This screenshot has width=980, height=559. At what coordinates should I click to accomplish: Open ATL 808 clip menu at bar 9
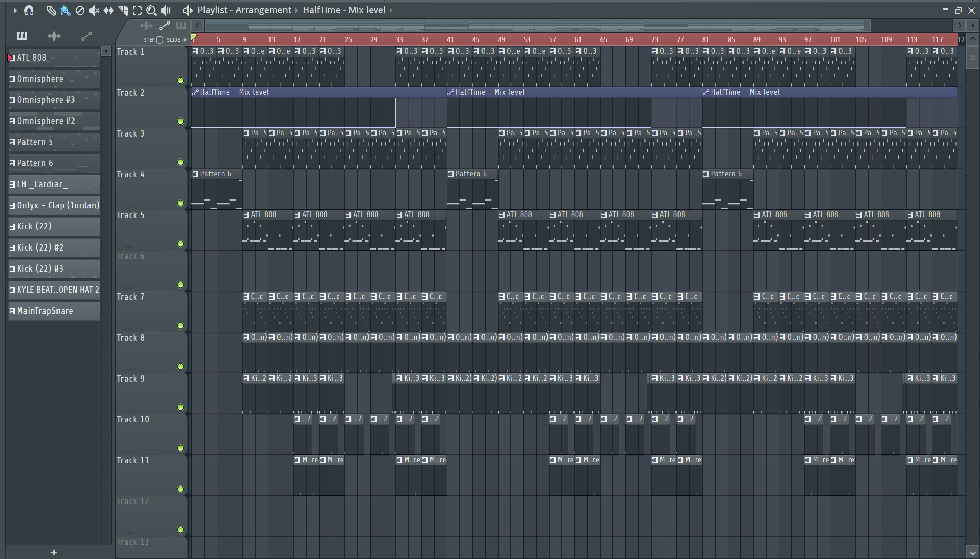pos(246,215)
